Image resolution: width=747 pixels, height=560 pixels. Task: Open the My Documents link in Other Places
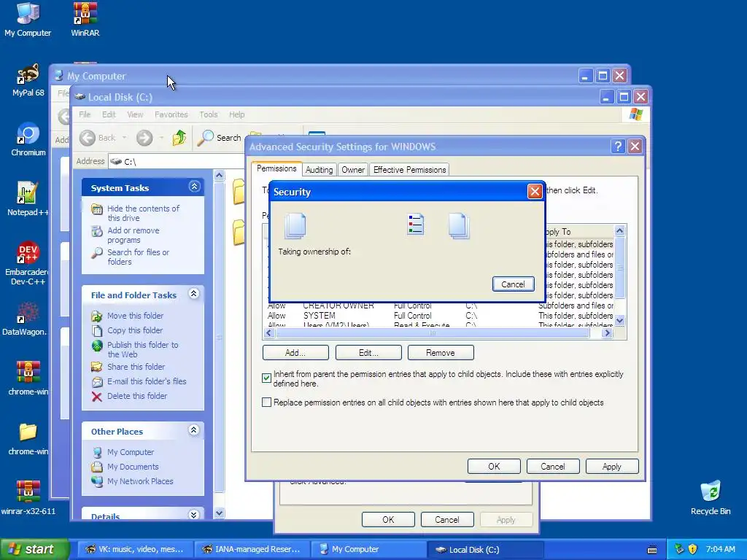coord(133,467)
